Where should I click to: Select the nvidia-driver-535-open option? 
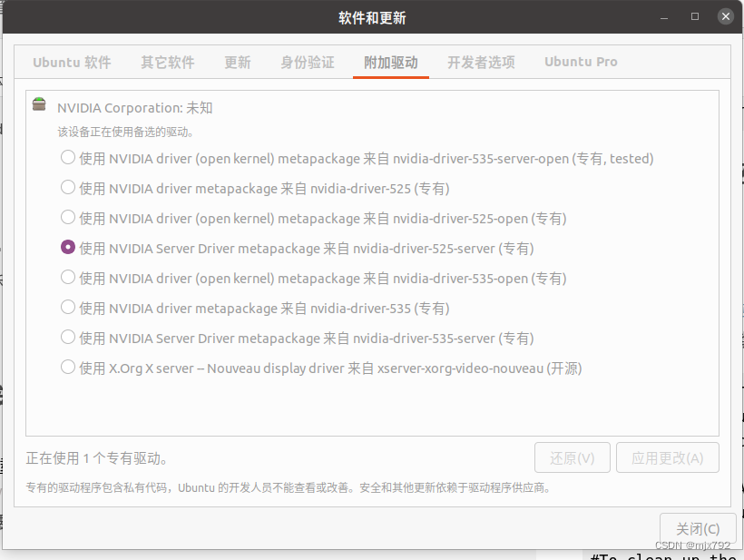(68, 277)
